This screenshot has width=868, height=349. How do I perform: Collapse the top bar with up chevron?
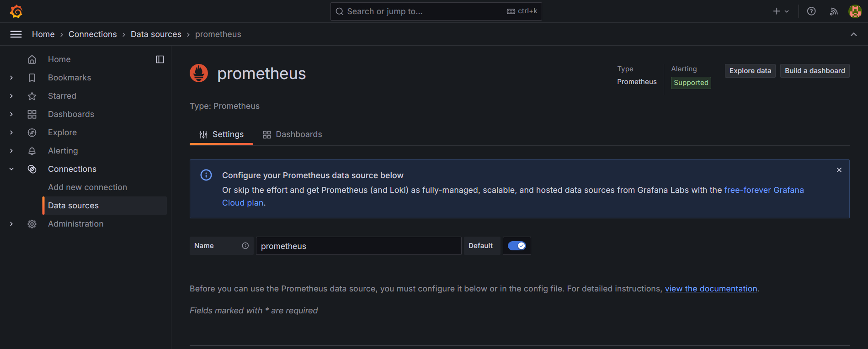[854, 34]
